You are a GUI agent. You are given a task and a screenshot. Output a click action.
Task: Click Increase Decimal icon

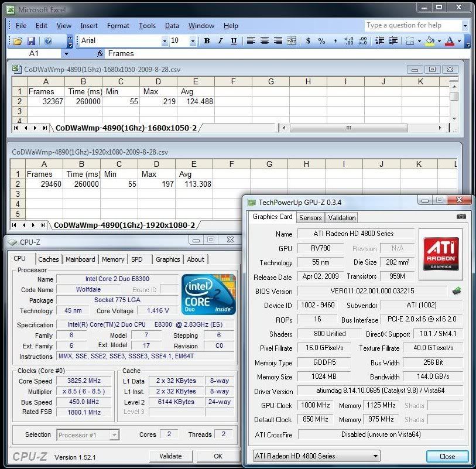coord(349,40)
